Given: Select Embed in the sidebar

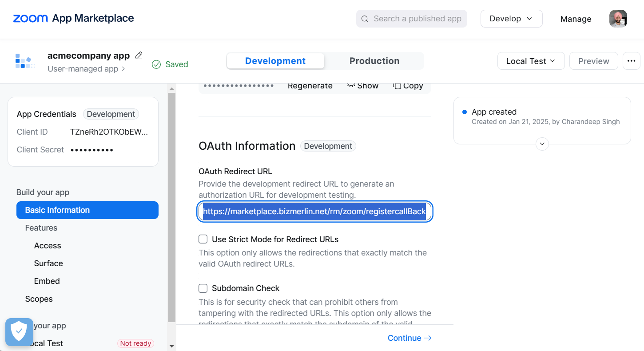Looking at the screenshot, I should tap(47, 281).
